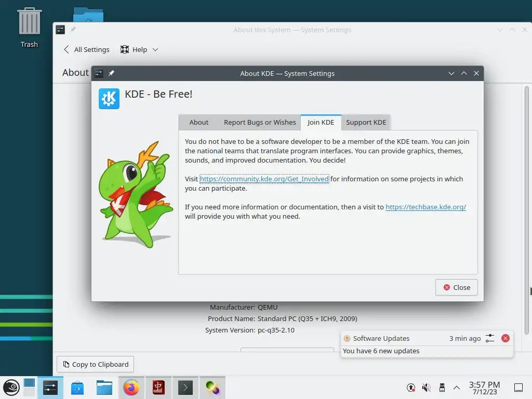Select System Settings in the taskbar
The image size is (532, 399).
(x=50, y=388)
